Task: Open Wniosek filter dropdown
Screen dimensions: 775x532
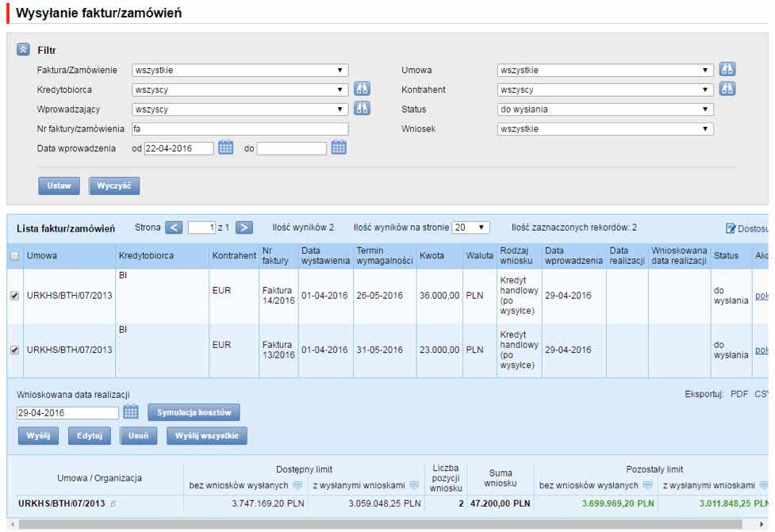Action: pyautogui.click(x=605, y=129)
